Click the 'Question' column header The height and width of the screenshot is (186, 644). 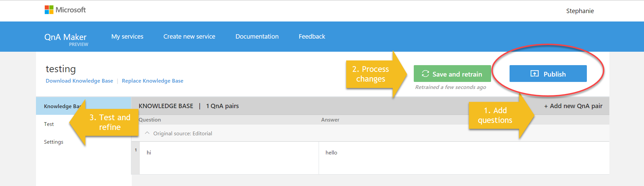150,120
